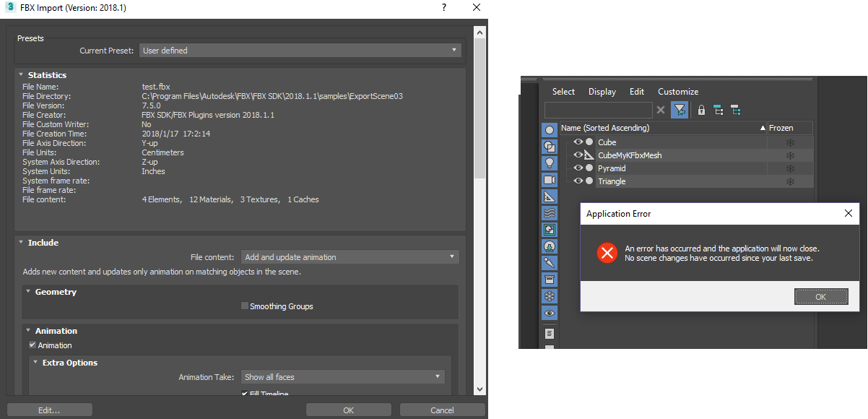This screenshot has width=868, height=419.
Task: Open the Animation Take dropdown
Action: [x=343, y=377]
